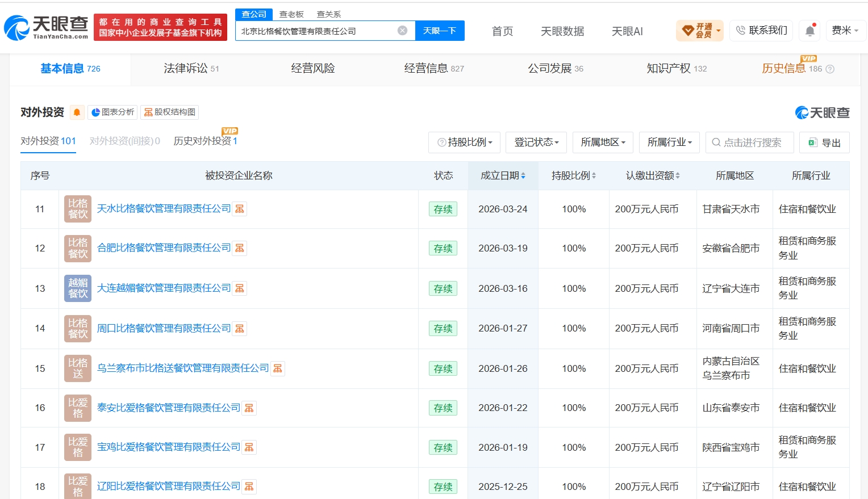This screenshot has height=499, width=868.
Task: Select 对外投资 101 sub-tab
Action: [48, 141]
